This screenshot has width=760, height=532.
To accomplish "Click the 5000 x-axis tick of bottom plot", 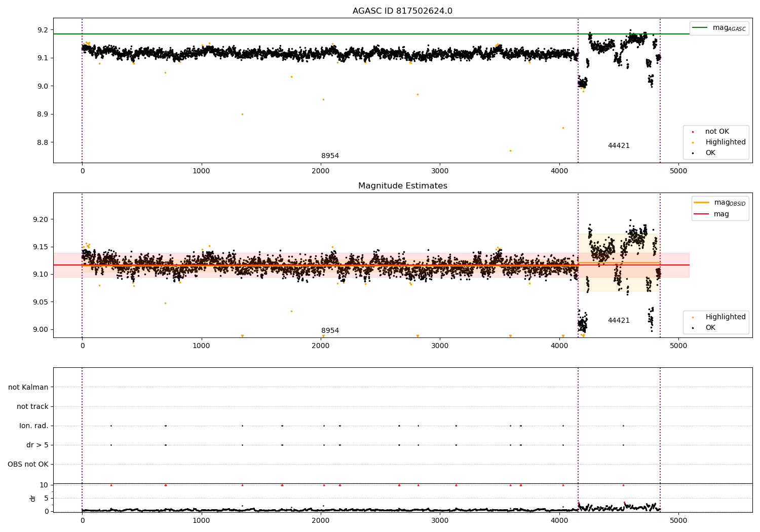I will [678, 520].
